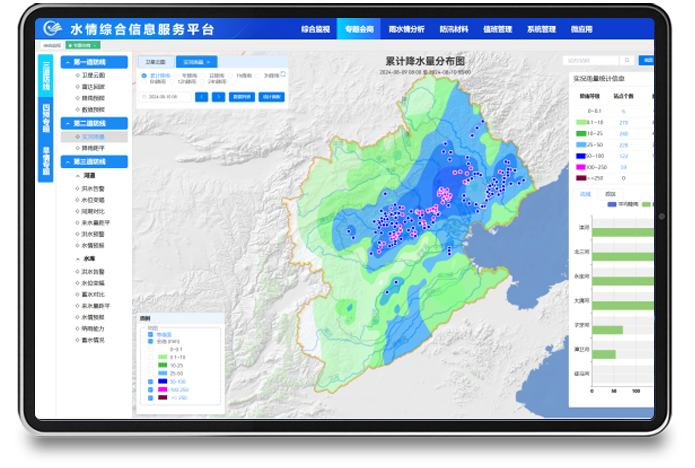
Task: Click the diamond icon beside 卫星云图
Action: [77, 74]
